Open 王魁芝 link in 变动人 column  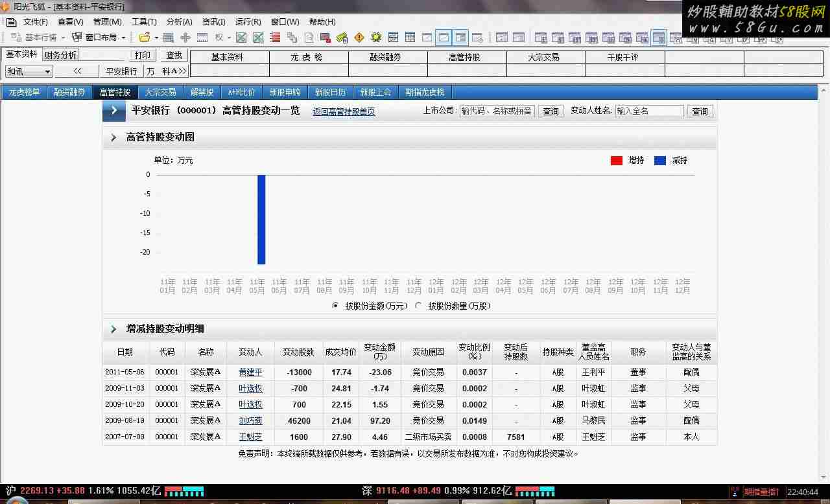(x=250, y=437)
